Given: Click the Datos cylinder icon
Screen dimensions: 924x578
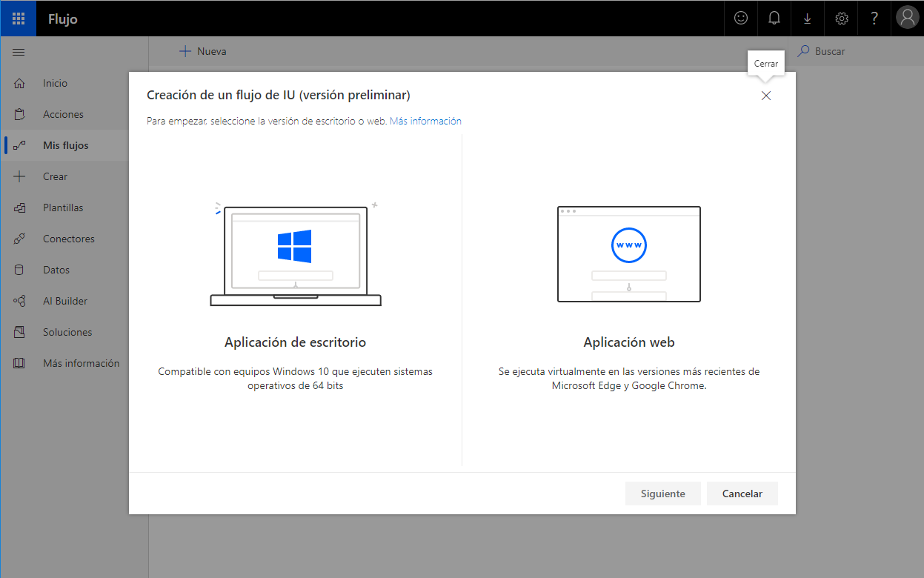Looking at the screenshot, I should [20, 270].
